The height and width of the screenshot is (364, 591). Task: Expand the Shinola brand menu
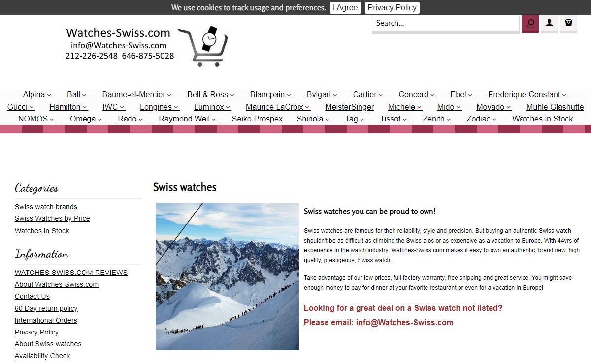(313, 119)
